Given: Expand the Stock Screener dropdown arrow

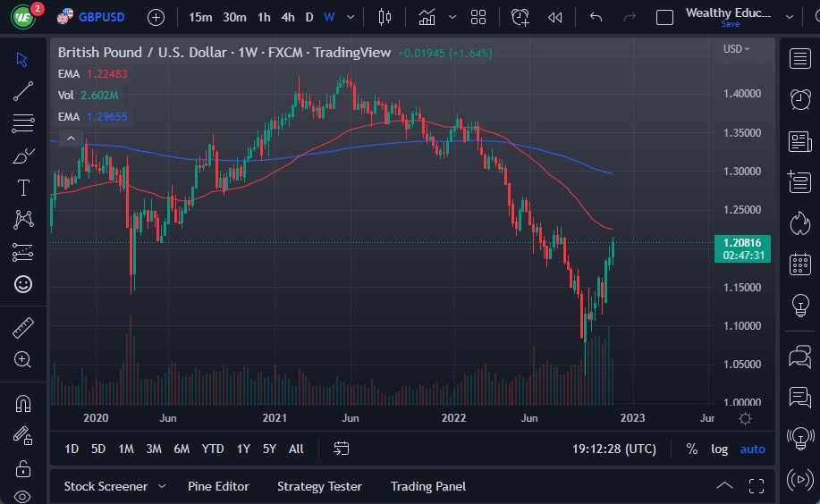Looking at the screenshot, I should tap(162, 486).
